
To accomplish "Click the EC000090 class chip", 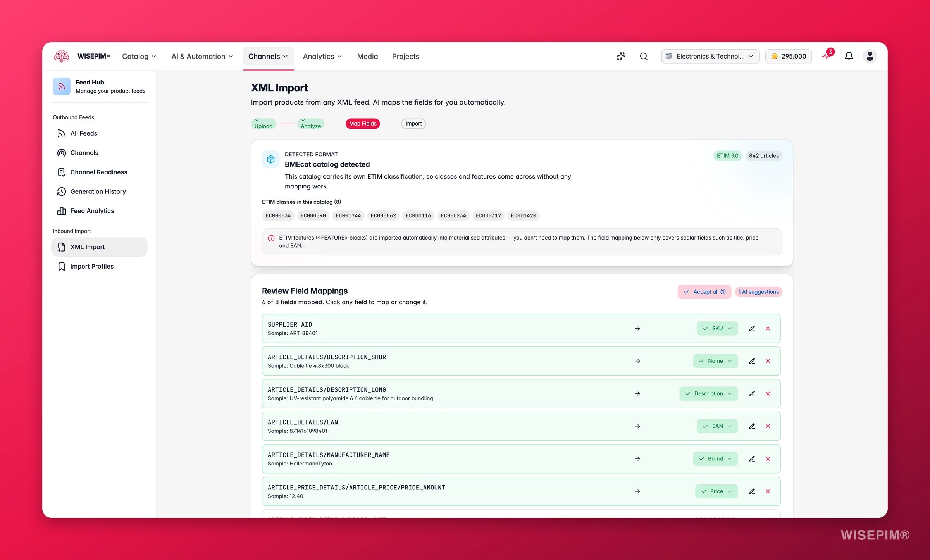I will 313,215.
